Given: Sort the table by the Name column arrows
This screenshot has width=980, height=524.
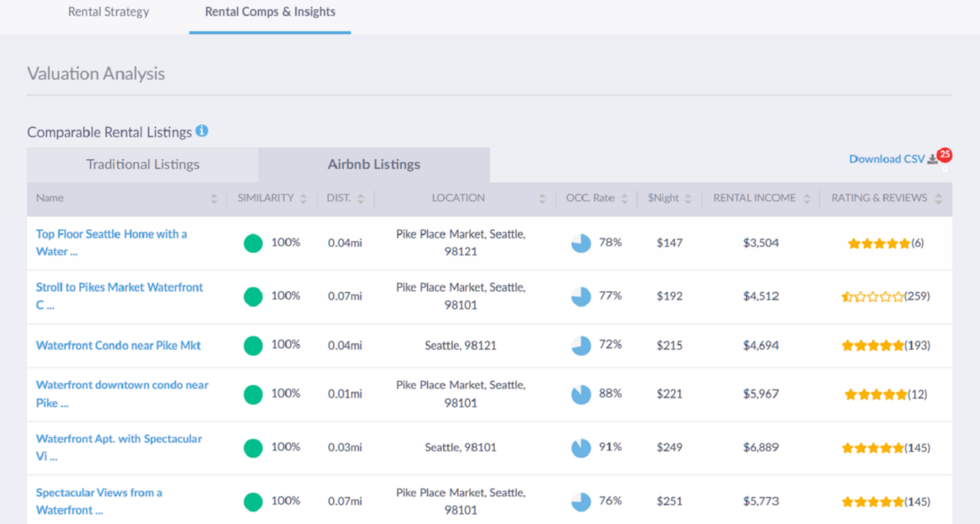Looking at the screenshot, I should (215, 198).
